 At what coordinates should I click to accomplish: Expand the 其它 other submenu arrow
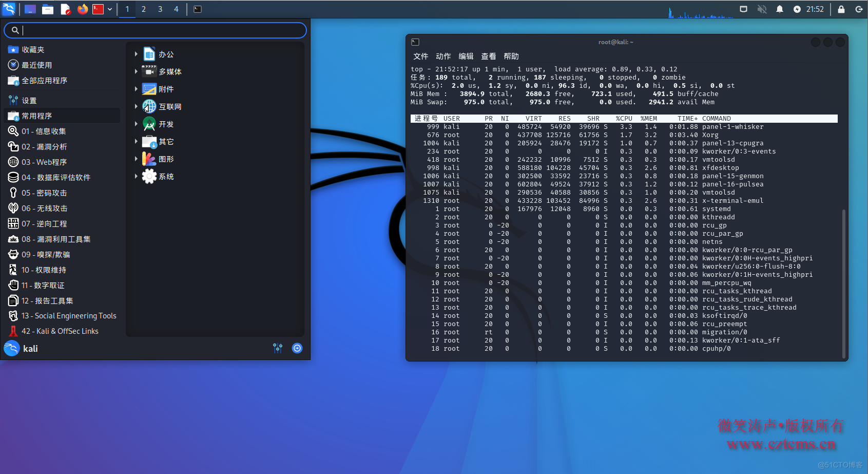(x=136, y=141)
